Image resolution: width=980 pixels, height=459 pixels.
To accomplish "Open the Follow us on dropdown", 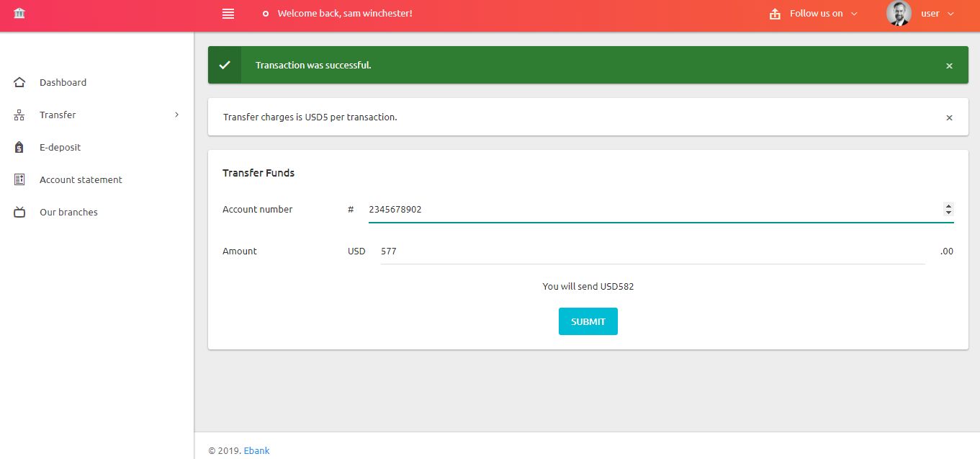I will pyautogui.click(x=813, y=13).
